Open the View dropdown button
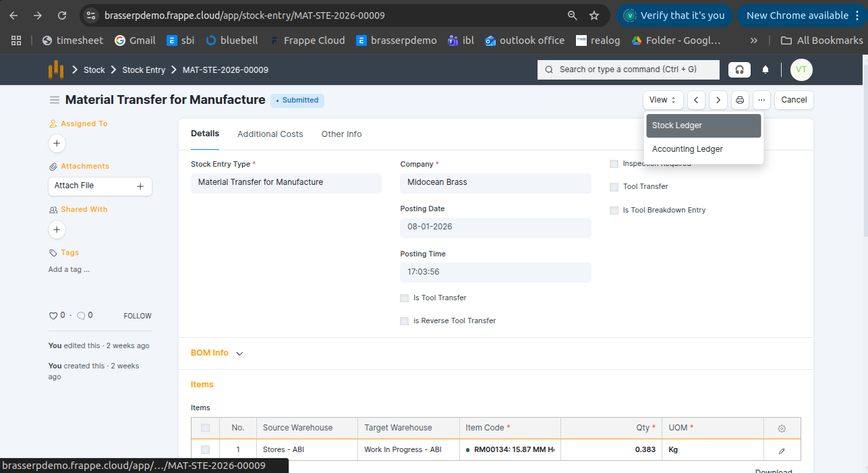868x473 pixels. (662, 100)
